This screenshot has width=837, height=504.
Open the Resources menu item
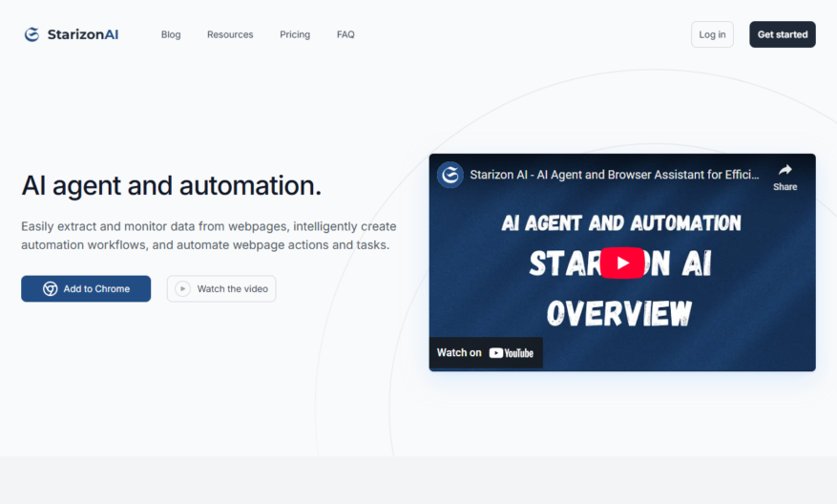click(230, 34)
